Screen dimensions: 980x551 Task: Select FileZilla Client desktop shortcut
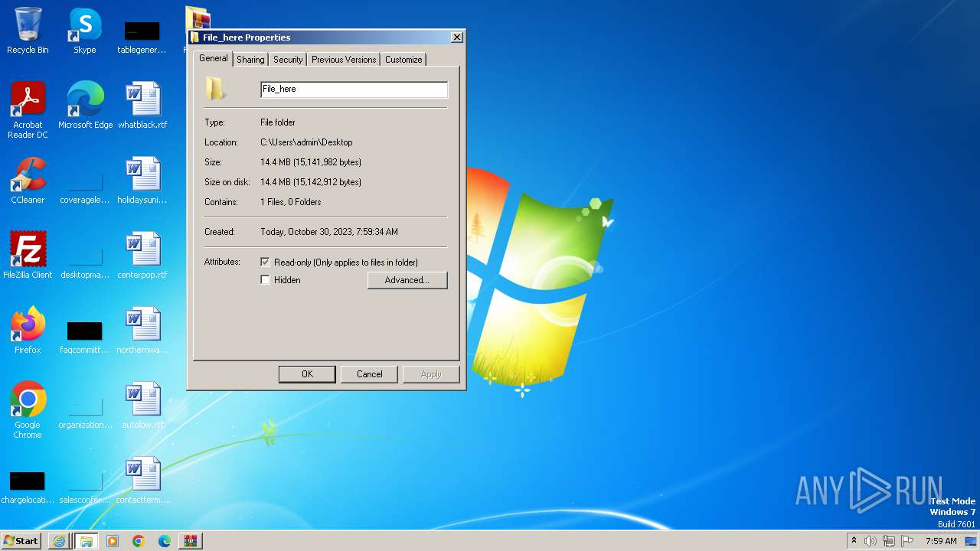pos(28,256)
